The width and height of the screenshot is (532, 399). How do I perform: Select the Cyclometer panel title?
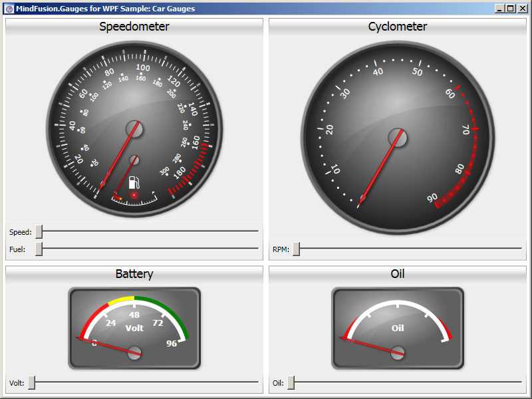coord(398,27)
